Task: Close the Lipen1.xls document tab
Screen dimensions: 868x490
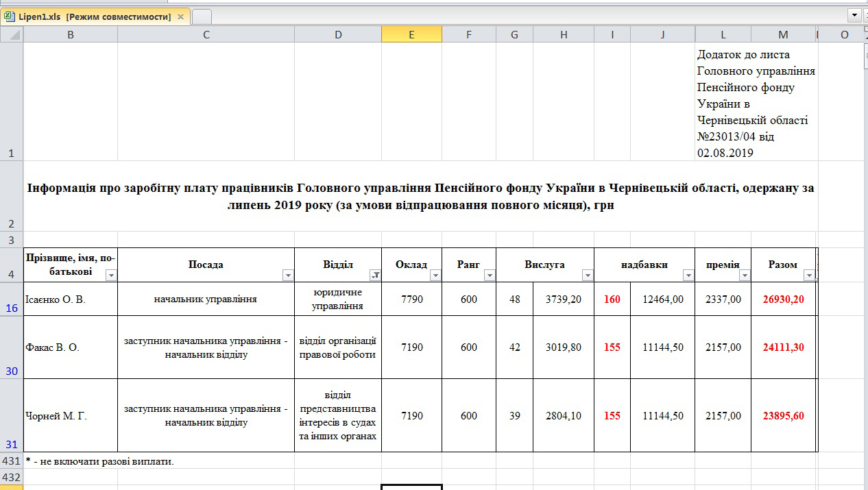Action: tap(181, 16)
